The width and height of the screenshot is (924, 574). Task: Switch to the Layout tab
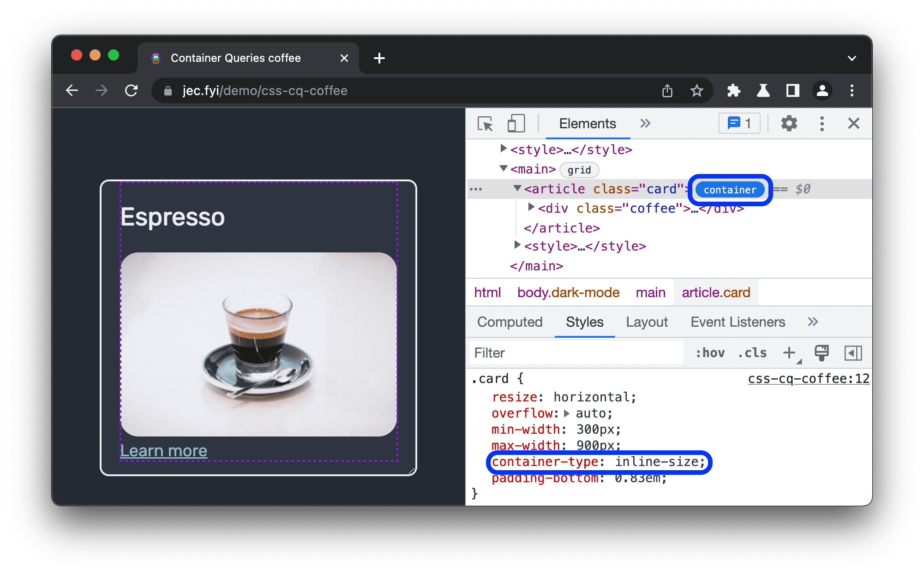[647, 323]
